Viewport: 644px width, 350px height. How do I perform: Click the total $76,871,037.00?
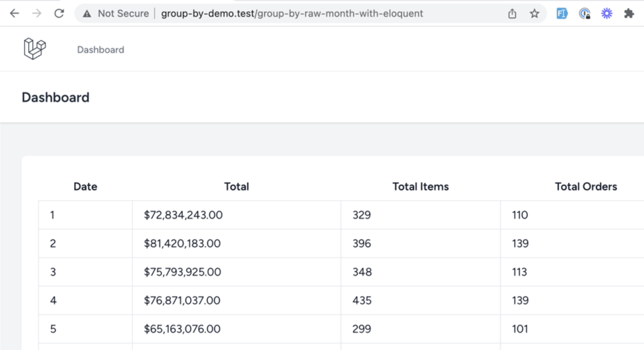[182, 300]
